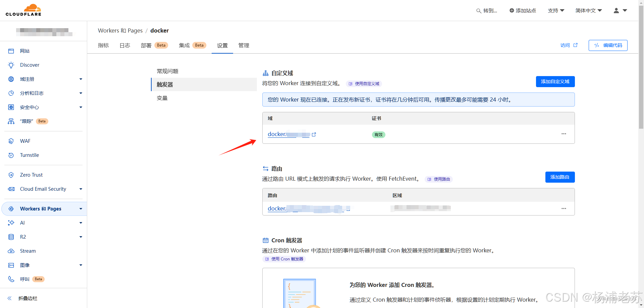Click the 编辑代码 button

pyautogui.click(x=608, y=45)
